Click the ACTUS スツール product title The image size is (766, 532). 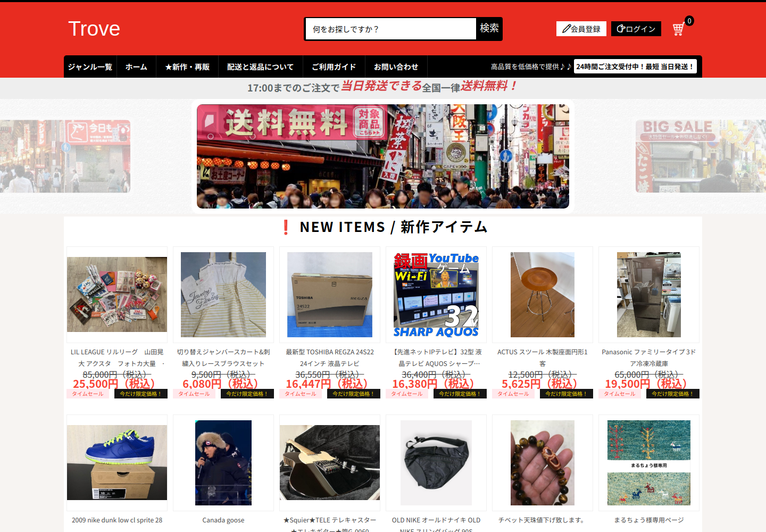pos(543,358)
